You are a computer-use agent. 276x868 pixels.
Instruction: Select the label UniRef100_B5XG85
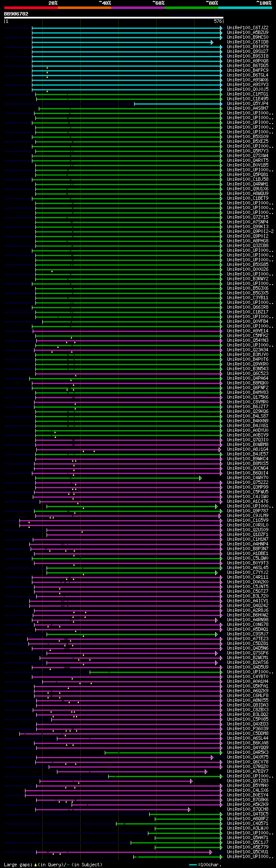248,265
